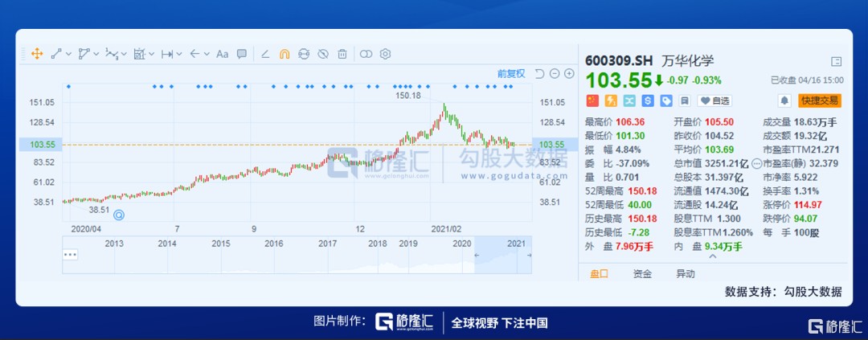Expand line tool dropdown arrow
This screenshot has height=340, width=868.
(x=68, y=55)
